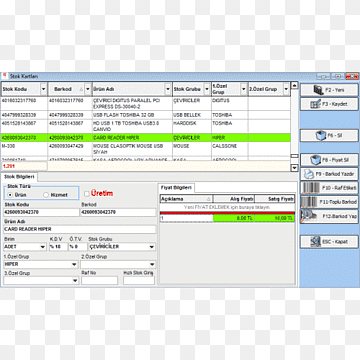Viewport: 360px width, 360px height.
Task: Click the F8 - Fiyat Sil icon
Action: (315, 160)
